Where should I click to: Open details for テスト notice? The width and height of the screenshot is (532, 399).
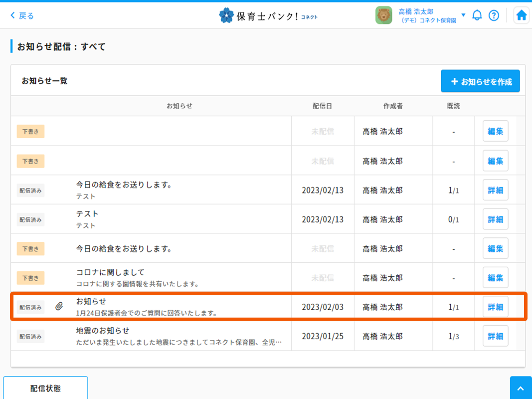[495, 219]
